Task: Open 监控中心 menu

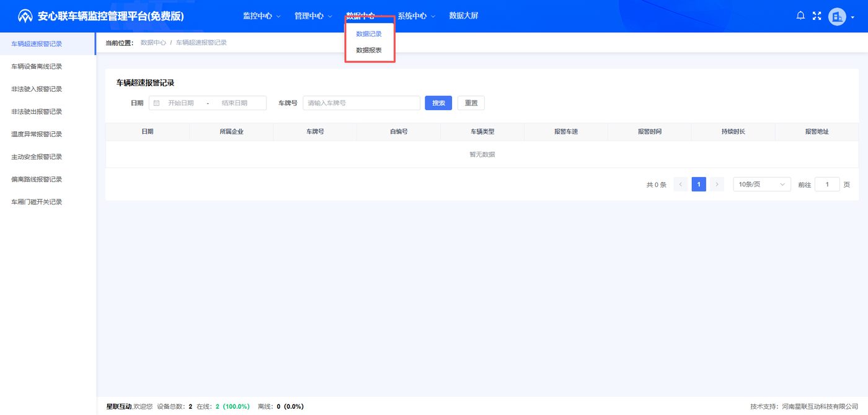Action: (262, 16)
